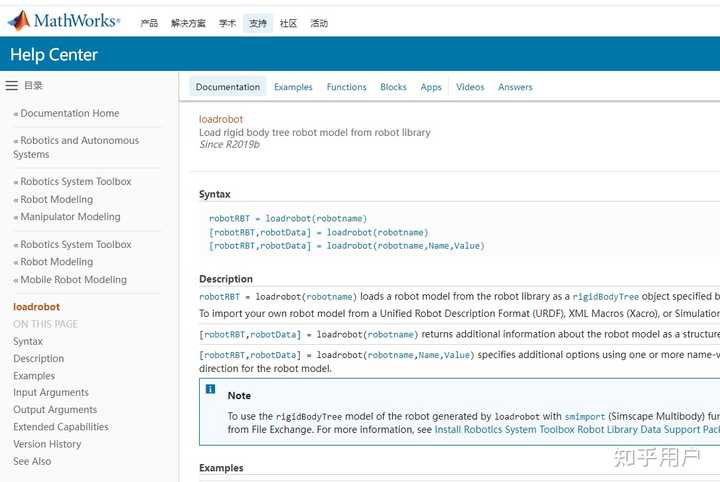The image size is (720, 482).
Task: Switch to the Functions tab
Action: (346, 87)
